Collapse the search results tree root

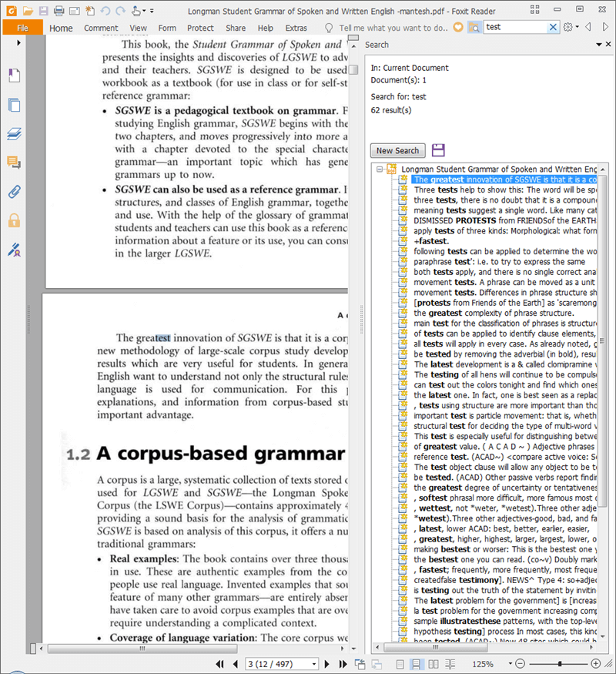(x=380, y=169)
